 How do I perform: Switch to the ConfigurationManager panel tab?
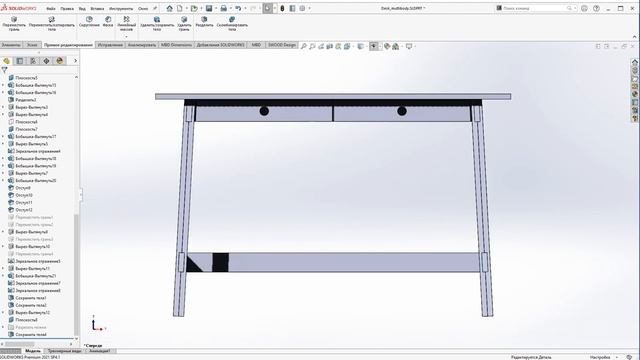click(x=33, y=61)
